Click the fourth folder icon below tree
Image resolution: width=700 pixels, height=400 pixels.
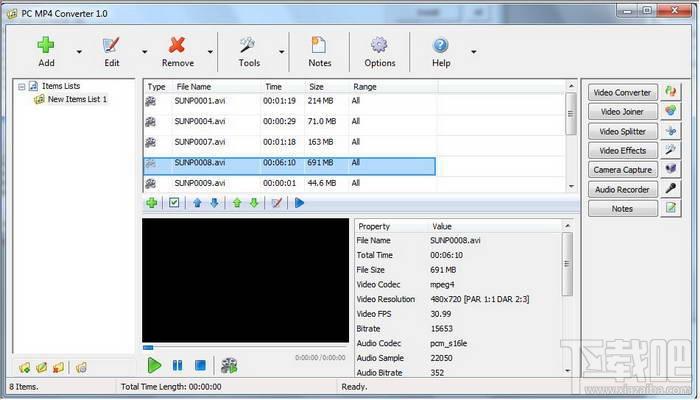[81, 368]
